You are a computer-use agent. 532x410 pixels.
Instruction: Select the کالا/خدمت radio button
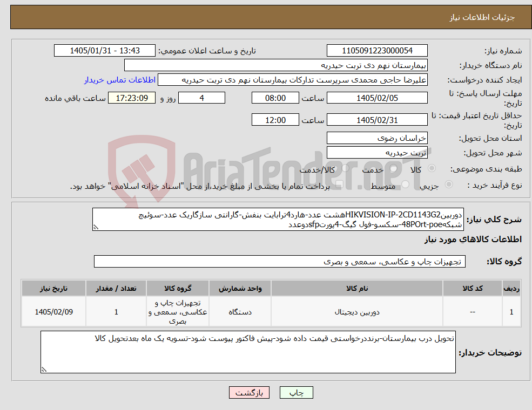point(345,168)
